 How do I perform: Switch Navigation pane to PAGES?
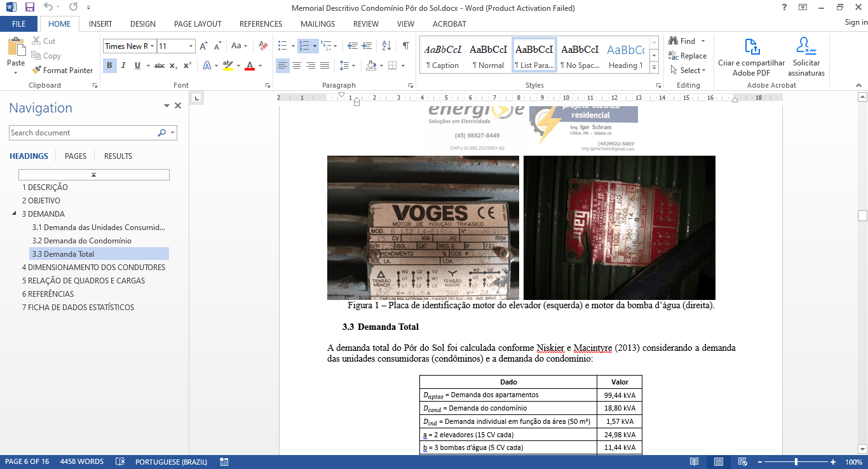click(x=76, y=156)
